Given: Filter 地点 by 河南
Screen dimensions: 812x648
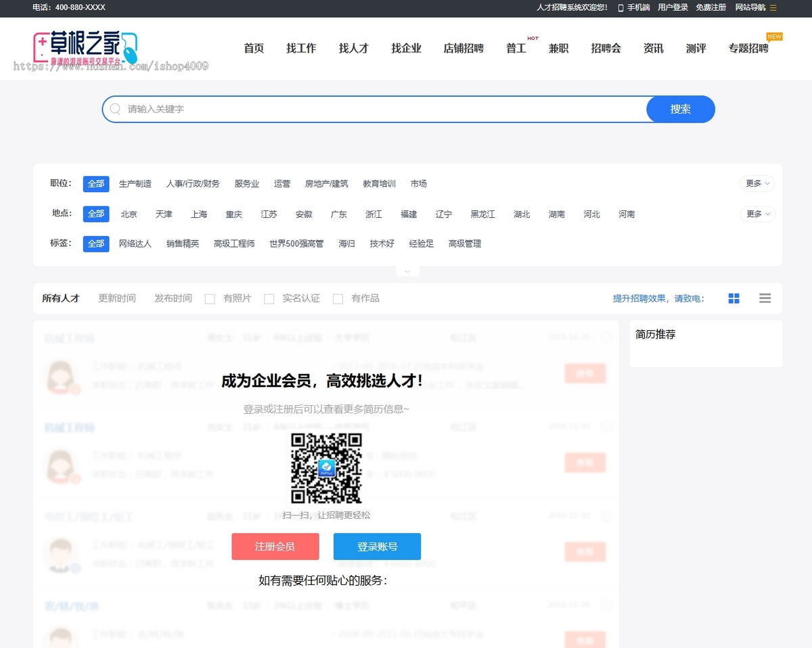Looking at the screenshot, I should coord(627,214).
